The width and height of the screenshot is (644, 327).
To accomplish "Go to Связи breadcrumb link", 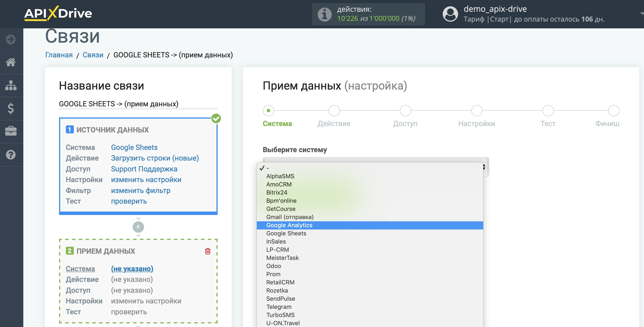I will click(93, 55).
